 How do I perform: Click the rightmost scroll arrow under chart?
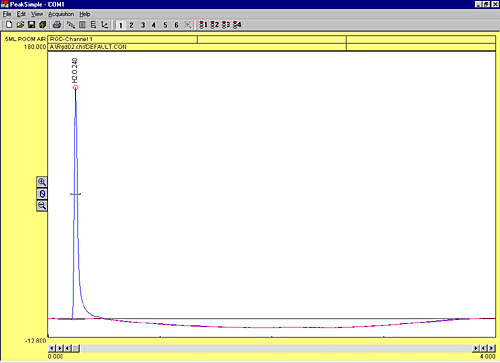point(492,348)
